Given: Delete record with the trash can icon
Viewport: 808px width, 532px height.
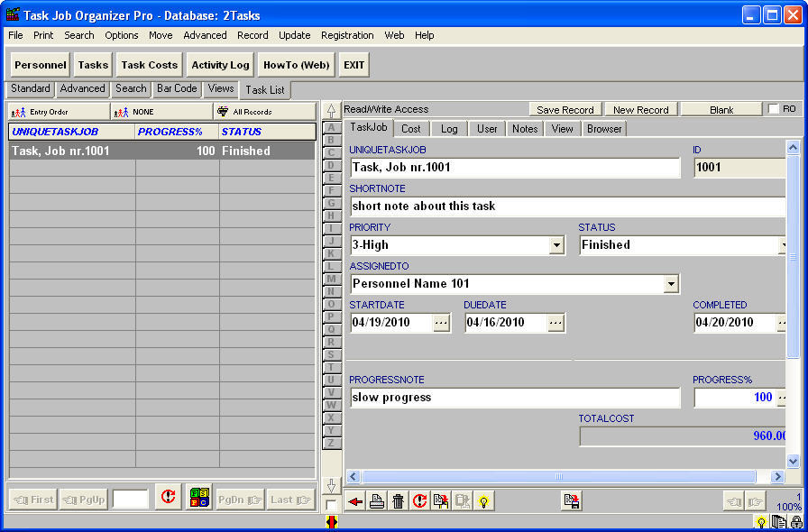Looking at the screenshot, I should 398,500.
